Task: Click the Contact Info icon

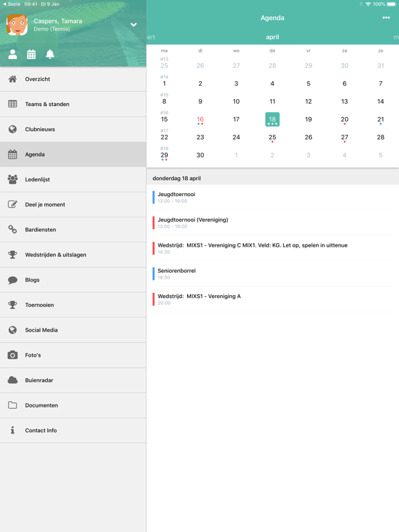Action: (x=12, y=430)
